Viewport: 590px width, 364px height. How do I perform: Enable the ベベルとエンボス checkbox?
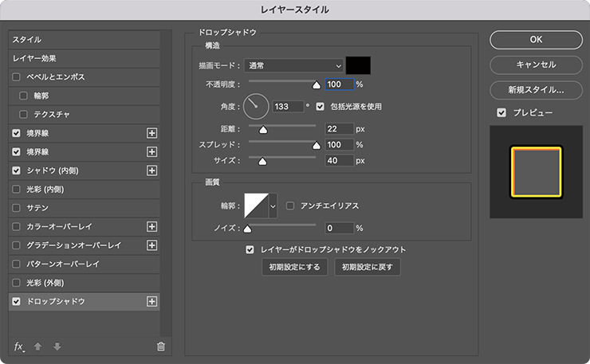[x=16, y=77]
